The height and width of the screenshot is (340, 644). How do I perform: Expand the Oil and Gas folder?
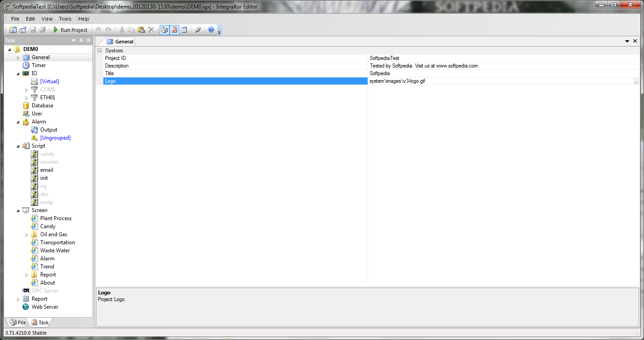(26, 234)
